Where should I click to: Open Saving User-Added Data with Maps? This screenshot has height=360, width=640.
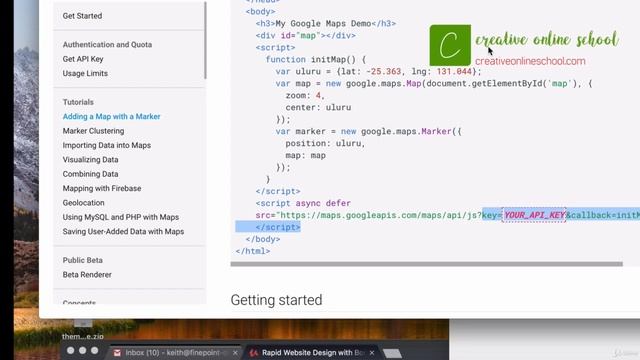click(x=123, y=231)
